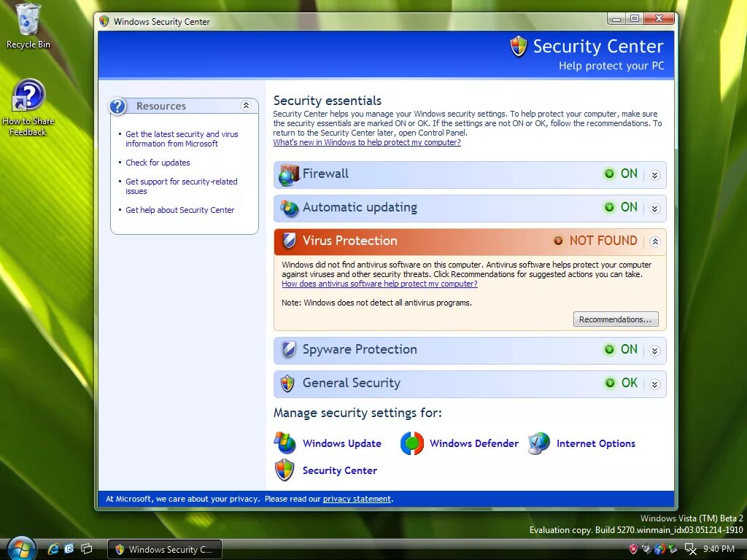The width and height of the screenshot is (747, 560).
Task: Click the second Quick Launch icon
Action: [69, 548]
